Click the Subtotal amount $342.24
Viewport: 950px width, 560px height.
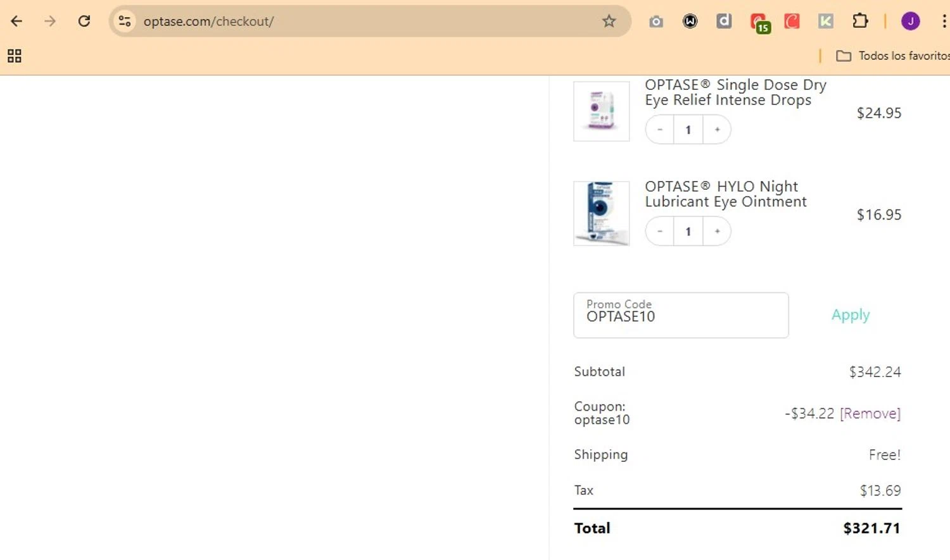click(x=875, y=372)
